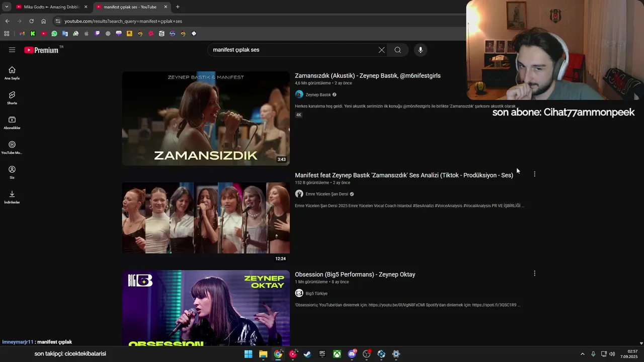
Task: Open Xbox app from taskbar
Action: [x=337, y=354]
